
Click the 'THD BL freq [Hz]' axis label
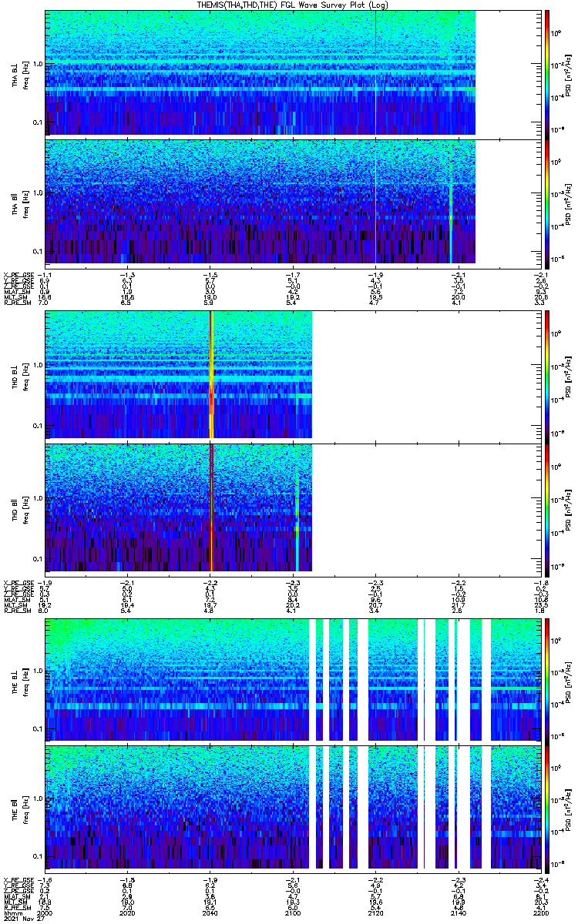click(x=19, y=375)
